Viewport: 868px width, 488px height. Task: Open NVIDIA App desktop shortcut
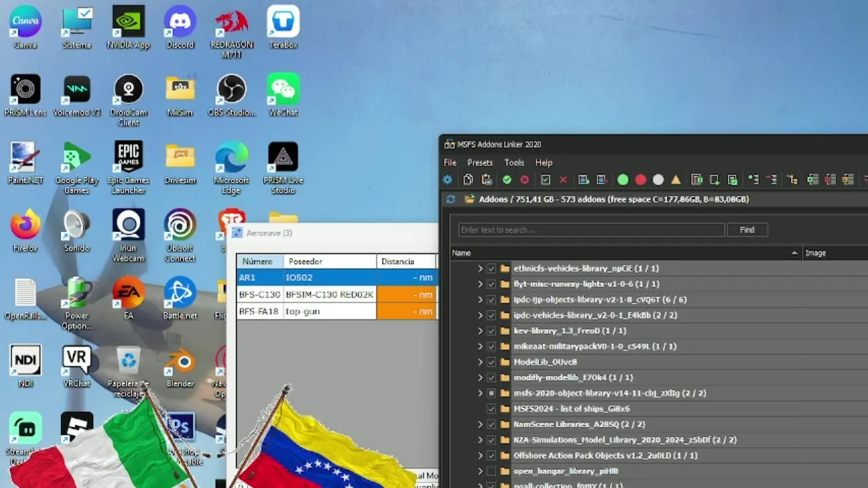[128, 27]
